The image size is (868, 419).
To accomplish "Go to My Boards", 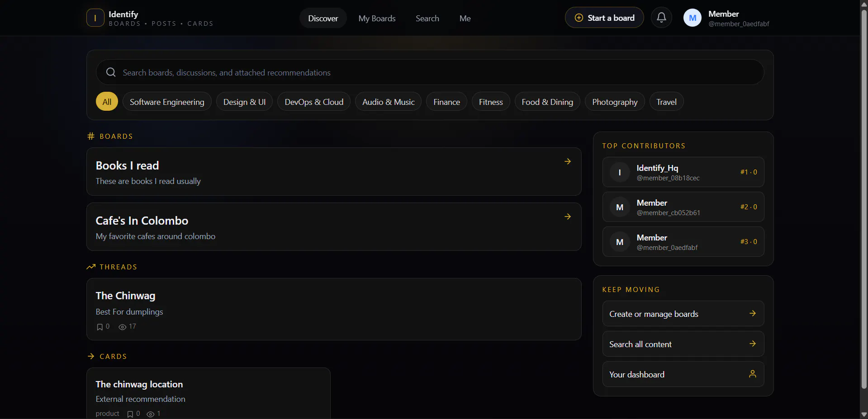I will pyautogui.click(x=377, y=18).
